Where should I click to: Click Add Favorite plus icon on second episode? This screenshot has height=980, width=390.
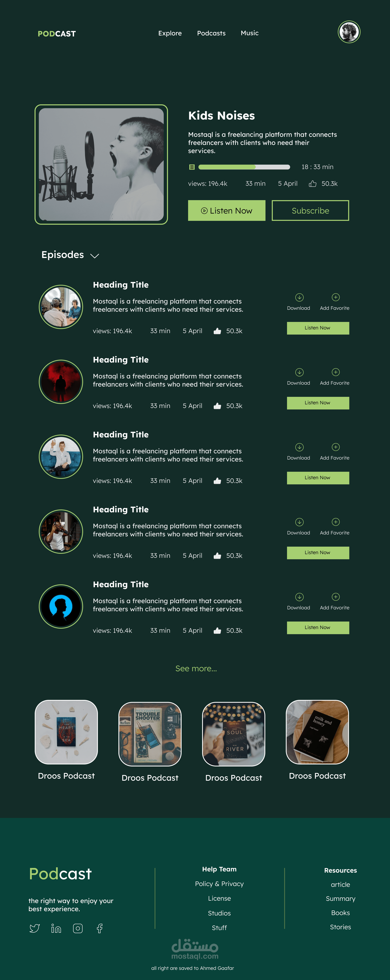pyautogui.click(x=336, y=372)
